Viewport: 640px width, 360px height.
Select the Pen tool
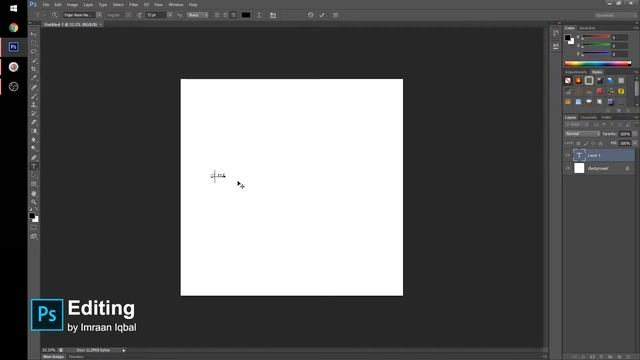click(x=34, y=158)
